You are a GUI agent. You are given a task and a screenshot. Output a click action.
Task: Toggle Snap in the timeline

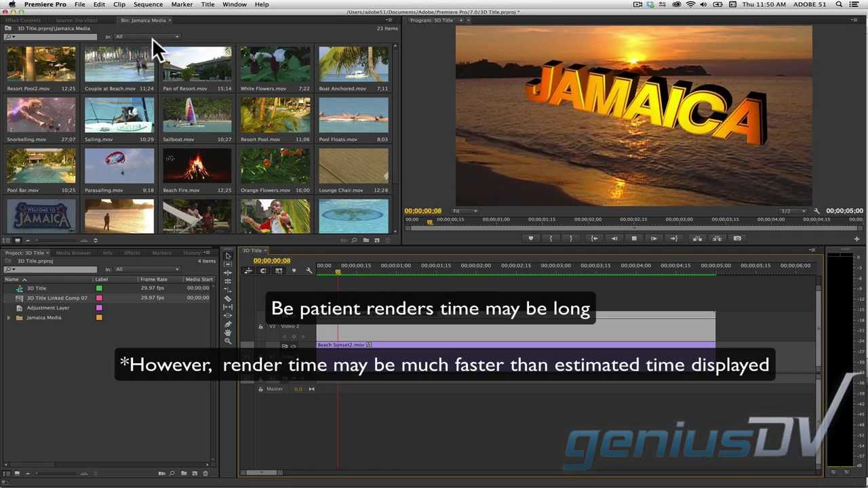click(263, 270)
